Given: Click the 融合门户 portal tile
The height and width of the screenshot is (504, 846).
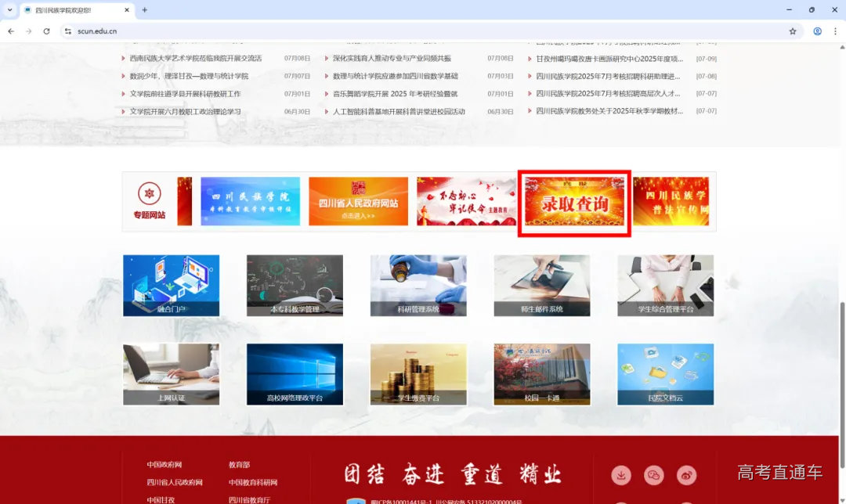Looking at the screenshot, I should pyautogui.click(x=171, y=286).
